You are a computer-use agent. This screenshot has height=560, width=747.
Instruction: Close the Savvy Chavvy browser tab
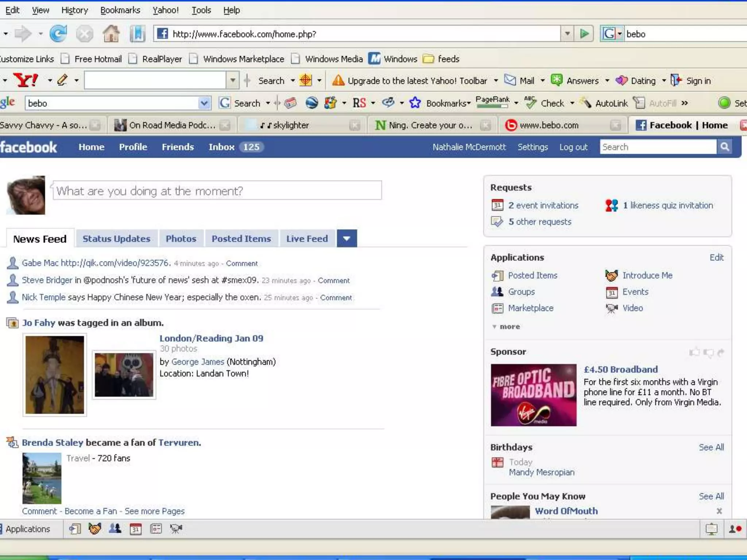coord(96,125)
